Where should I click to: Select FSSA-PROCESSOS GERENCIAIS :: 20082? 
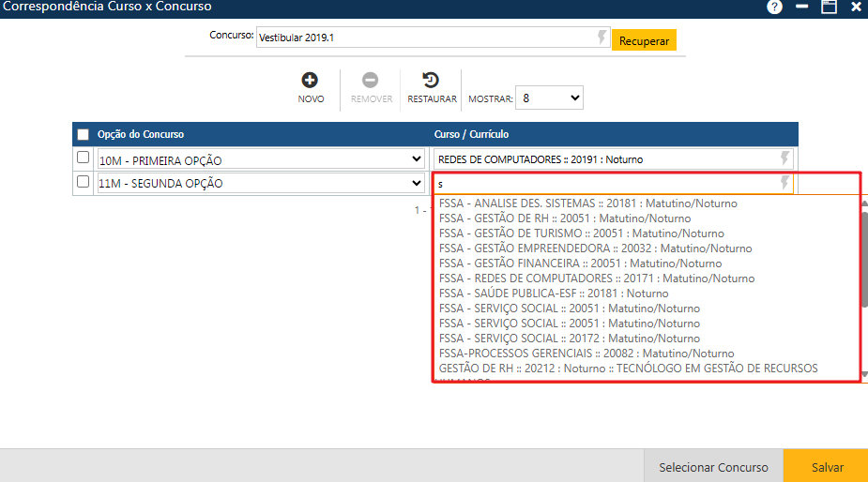586,354
